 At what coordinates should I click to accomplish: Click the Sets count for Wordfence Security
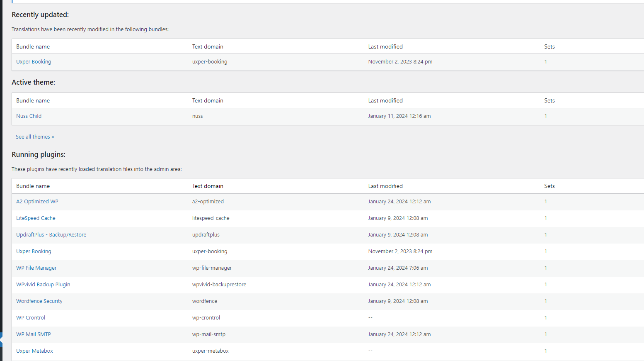[546, 301]
